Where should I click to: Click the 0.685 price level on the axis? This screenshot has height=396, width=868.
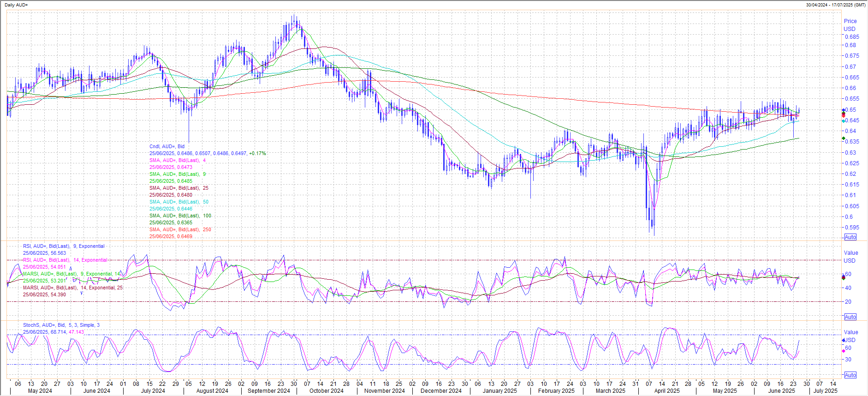851,37
